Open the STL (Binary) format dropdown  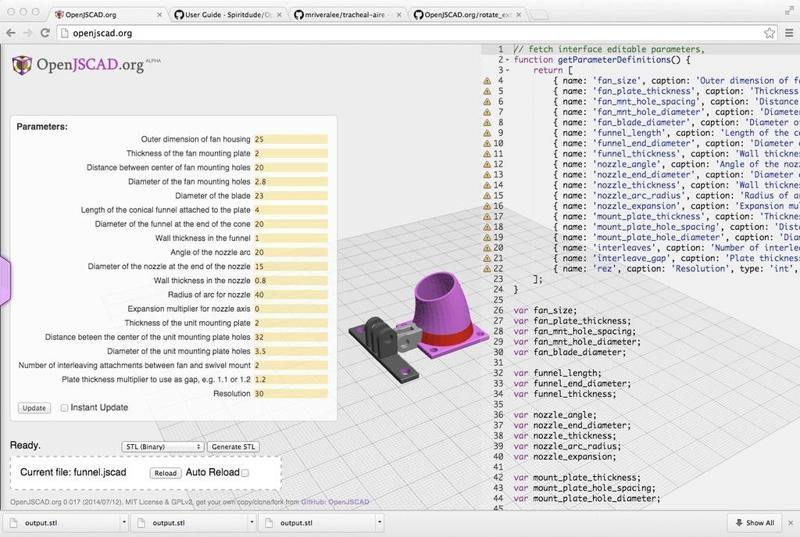point(163,446)
